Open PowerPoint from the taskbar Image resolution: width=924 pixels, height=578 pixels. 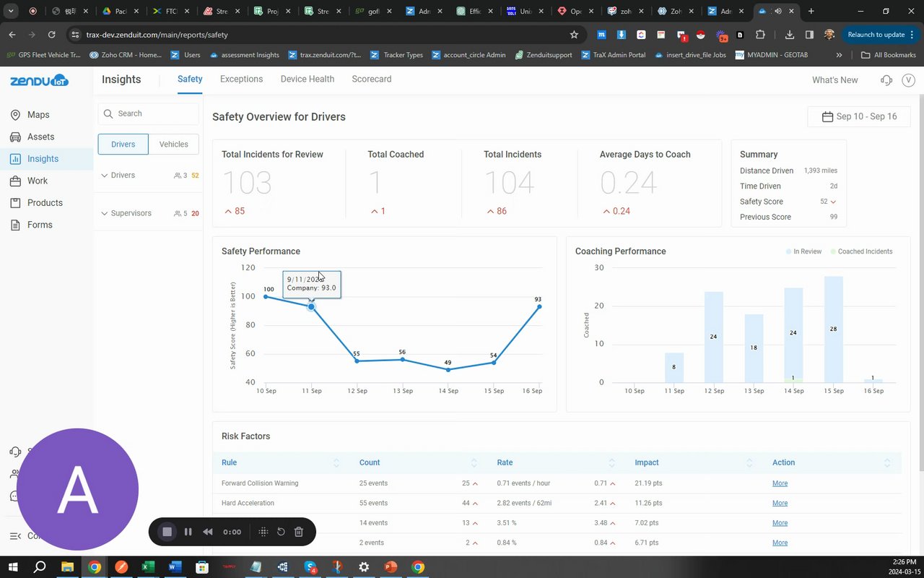(391, 567)
